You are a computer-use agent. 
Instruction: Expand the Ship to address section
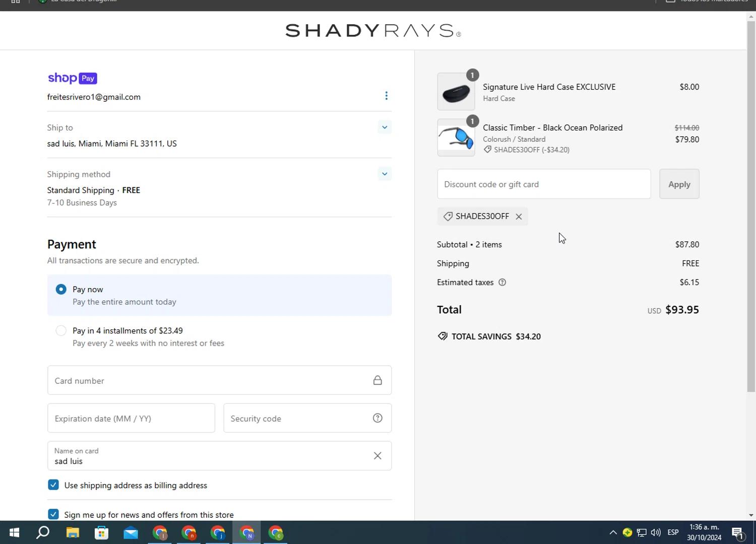(385, 127)
